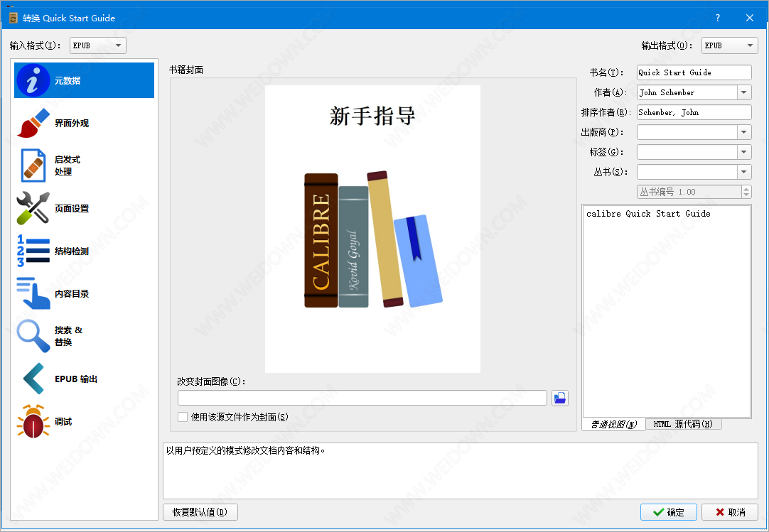
Task: Open the 作者 John Schember dropdown
Action: click(744, 92)
